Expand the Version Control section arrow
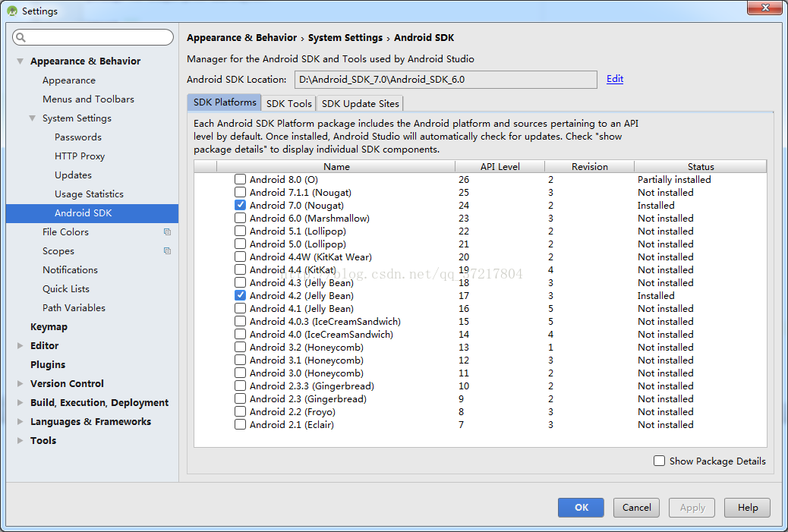This screenshot has width=788, height=532. coord(20,383)
